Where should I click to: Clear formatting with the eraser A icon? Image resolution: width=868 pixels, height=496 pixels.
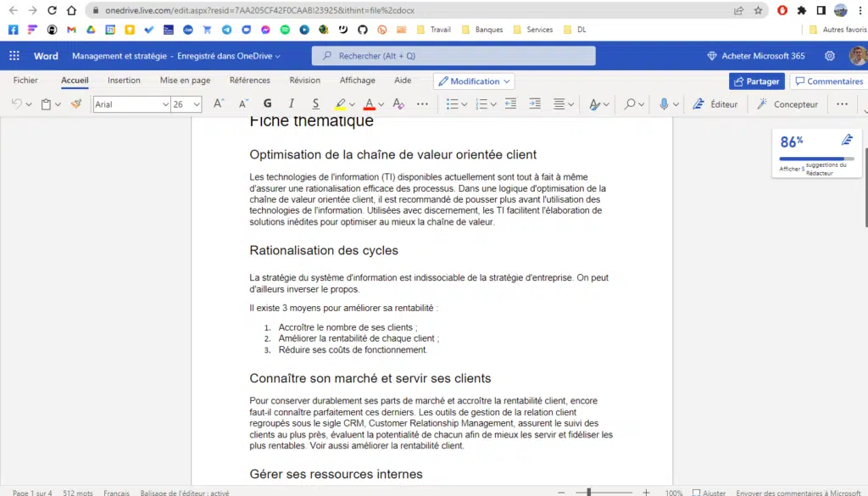coord(398,104)
